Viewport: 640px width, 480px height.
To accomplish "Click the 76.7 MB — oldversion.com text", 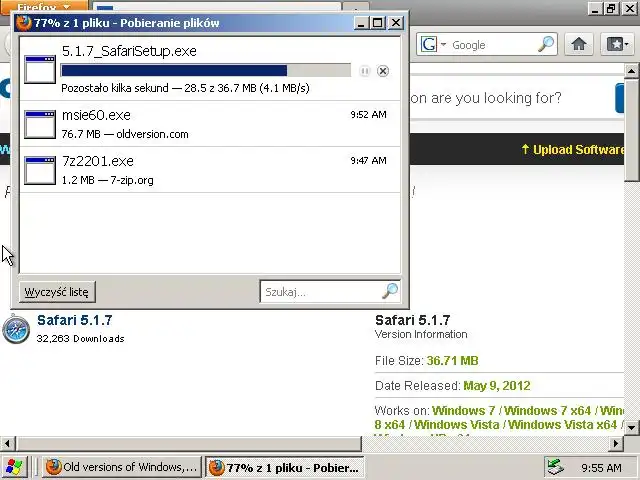I will click(x=125, y=134).
